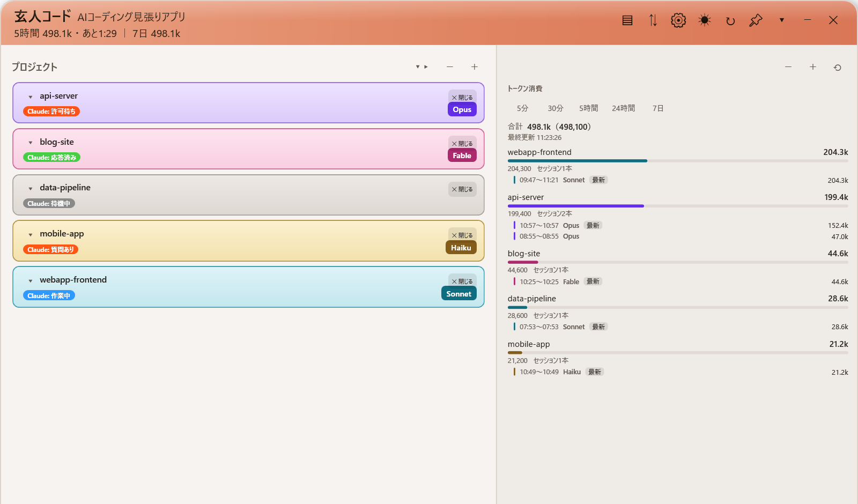This screenshot has height=504, width=858.
Task: Close the data-pipeline project with 閉じる
Action: coord(462,189)
